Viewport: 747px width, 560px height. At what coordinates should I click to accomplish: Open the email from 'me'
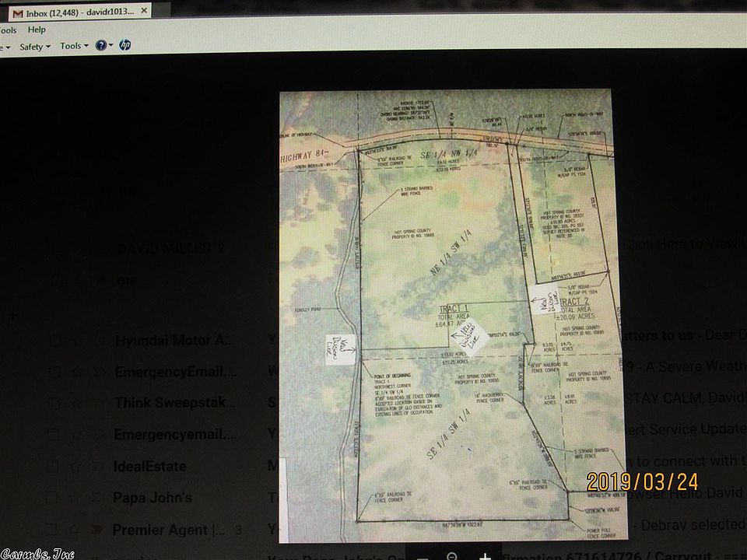click(127, 280)
